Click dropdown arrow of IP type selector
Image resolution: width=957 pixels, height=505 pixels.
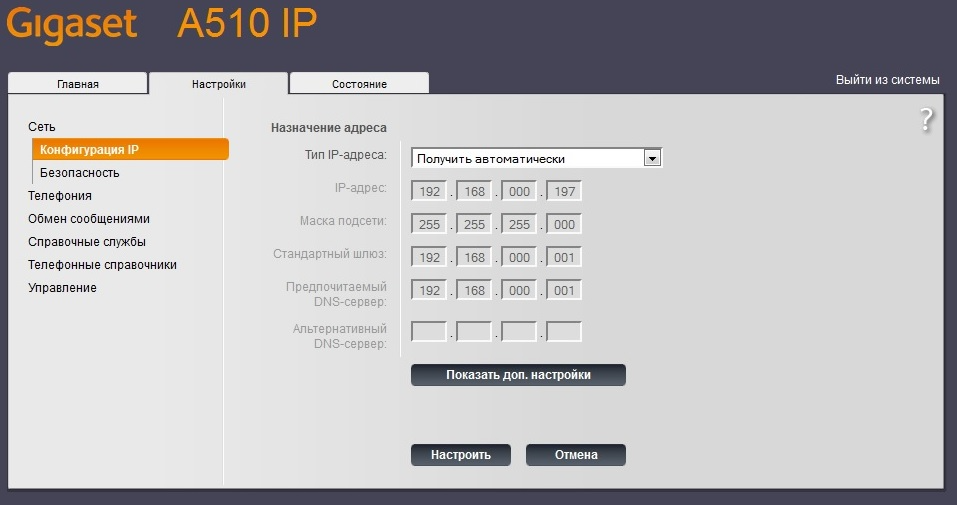pyautogui.click(x=652, y=159)
